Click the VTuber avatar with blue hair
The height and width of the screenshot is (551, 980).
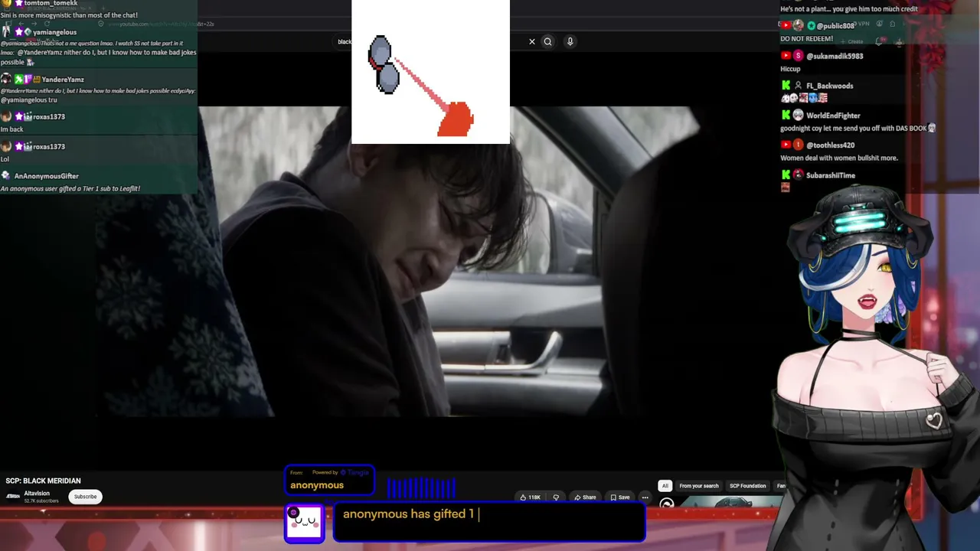[x=873, y=367]
